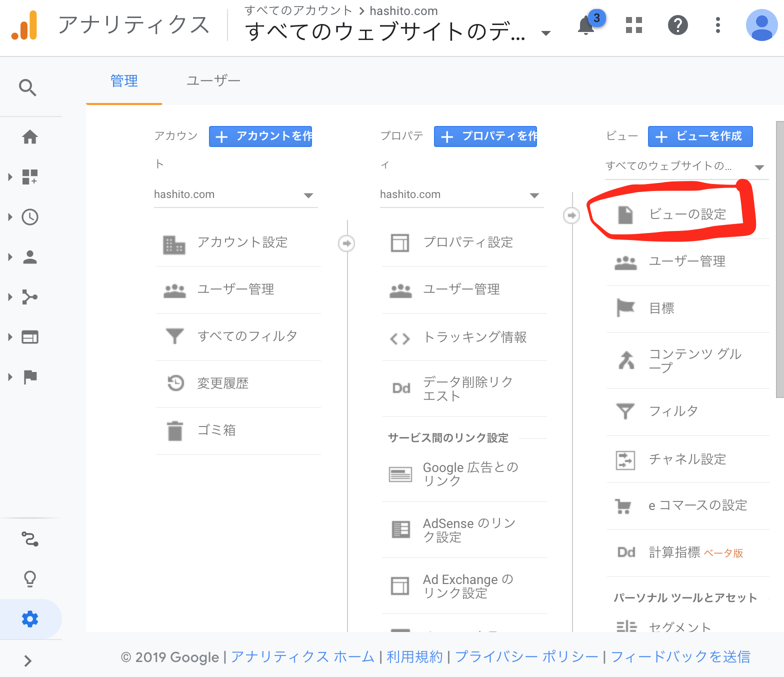Click the Google Analytics logo
Viewport: 784px width, 677px height.
coord(24,25)
